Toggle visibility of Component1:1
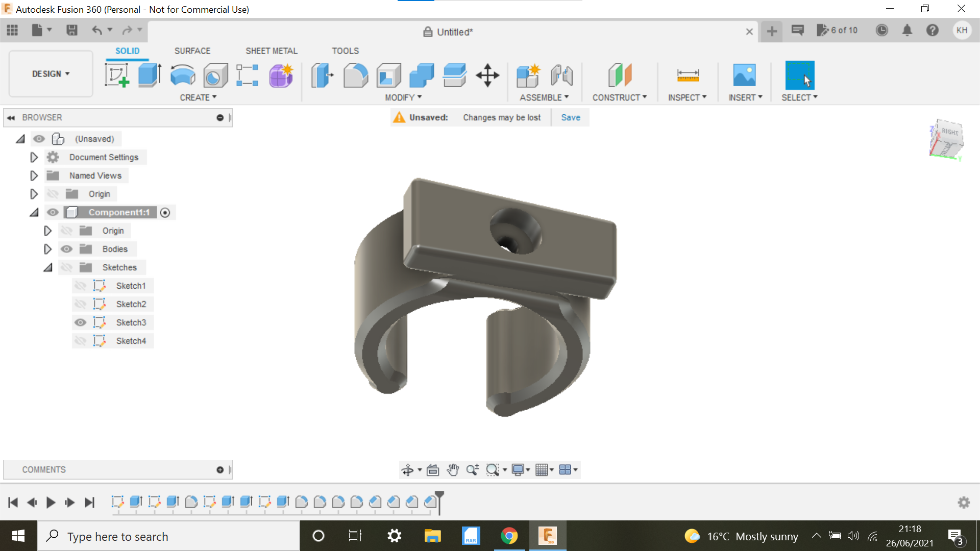 tap(53, 212)
